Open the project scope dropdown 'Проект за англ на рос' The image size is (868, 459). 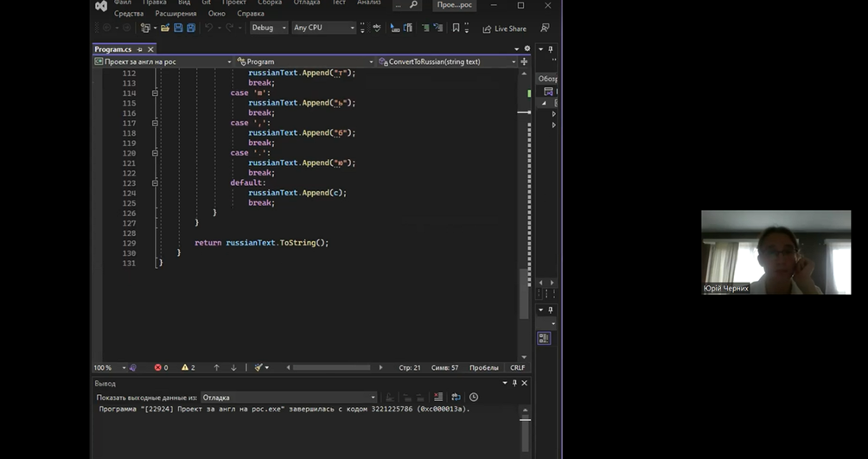pyautogui.click(x=163, y=61)
